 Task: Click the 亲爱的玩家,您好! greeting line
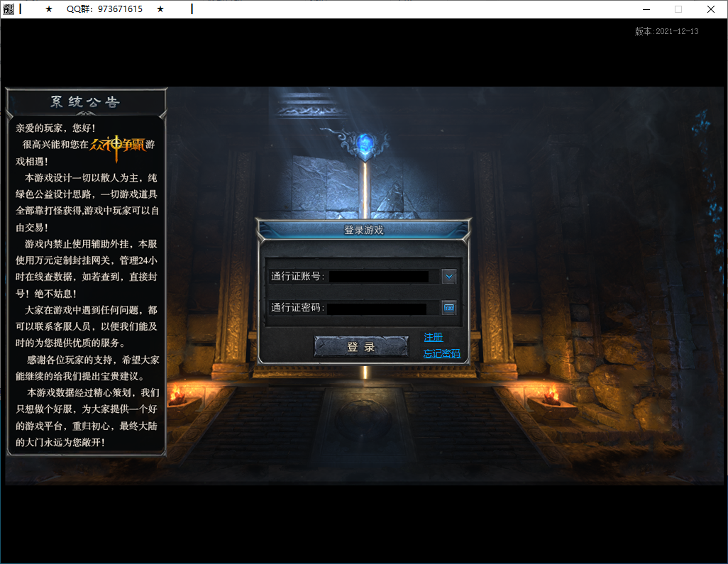tap(56, 128)
